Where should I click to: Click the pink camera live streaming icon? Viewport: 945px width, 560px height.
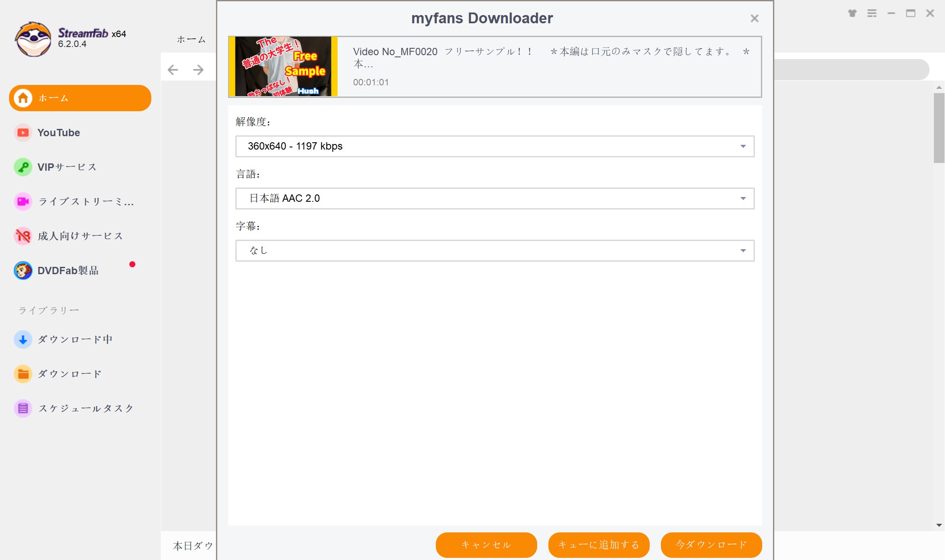click(x=23, y=201)
